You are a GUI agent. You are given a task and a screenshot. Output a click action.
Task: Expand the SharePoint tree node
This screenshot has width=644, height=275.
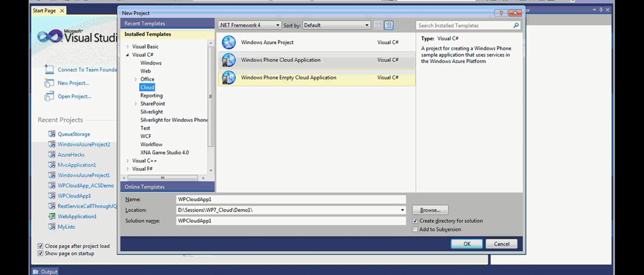(136, 104)
